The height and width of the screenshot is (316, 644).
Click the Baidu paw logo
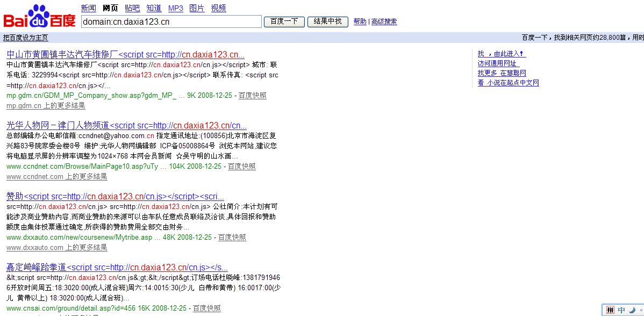click(39, 17)
